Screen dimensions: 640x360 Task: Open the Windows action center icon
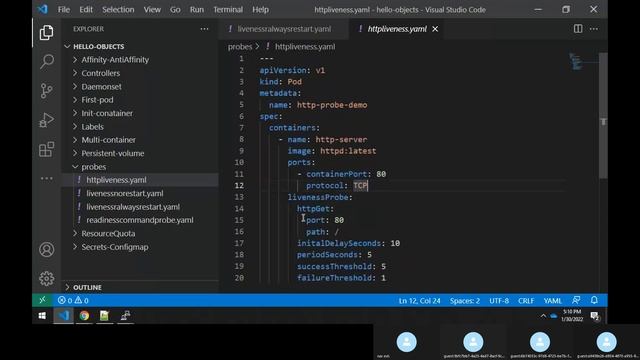[595, 316]
